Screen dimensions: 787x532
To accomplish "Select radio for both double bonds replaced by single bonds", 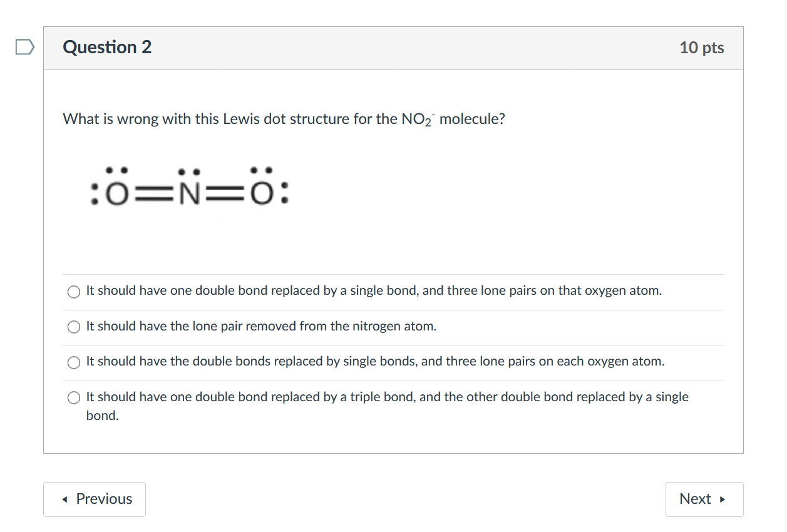I will [74, 362].
